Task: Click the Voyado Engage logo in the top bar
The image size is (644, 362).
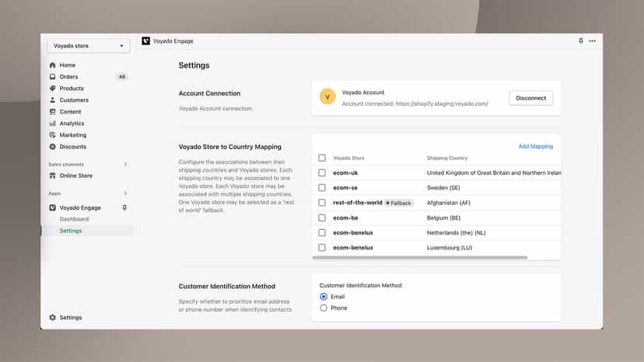Action: coord(145,40)
